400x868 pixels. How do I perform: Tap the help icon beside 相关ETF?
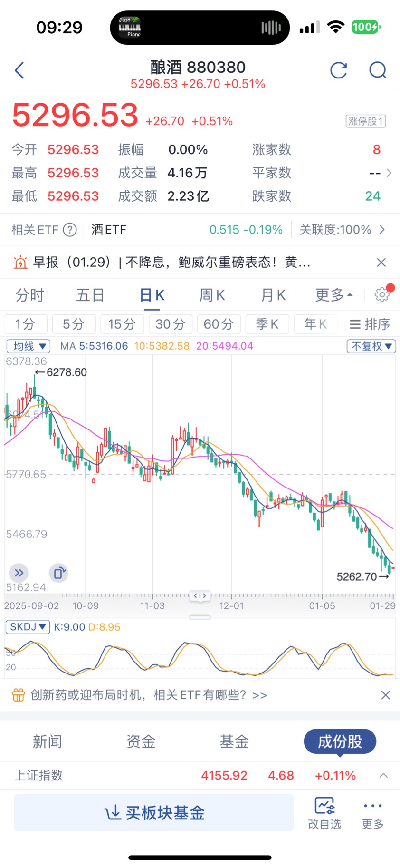(70, 230)
